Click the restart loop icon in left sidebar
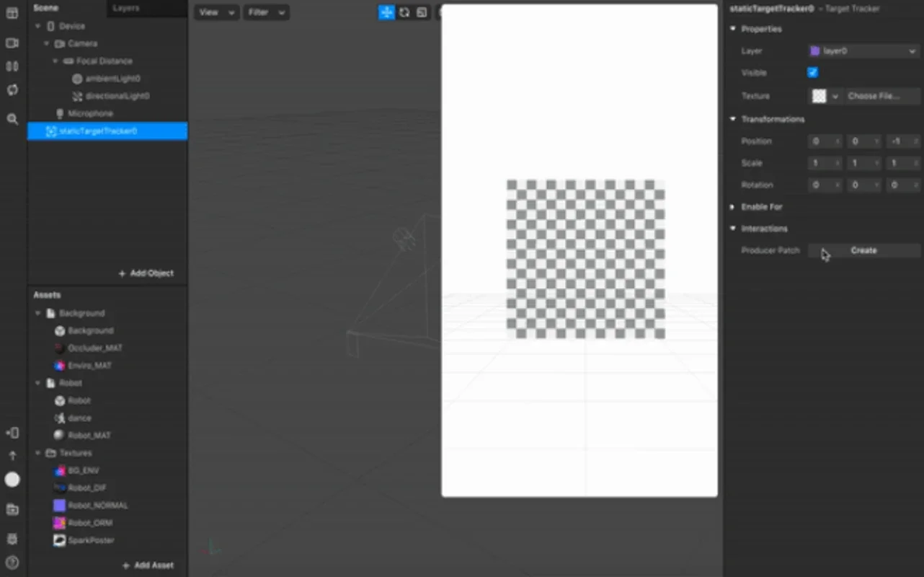Image resolution: width=924 pixels, height=577 pixels. [x=12, y=90]
